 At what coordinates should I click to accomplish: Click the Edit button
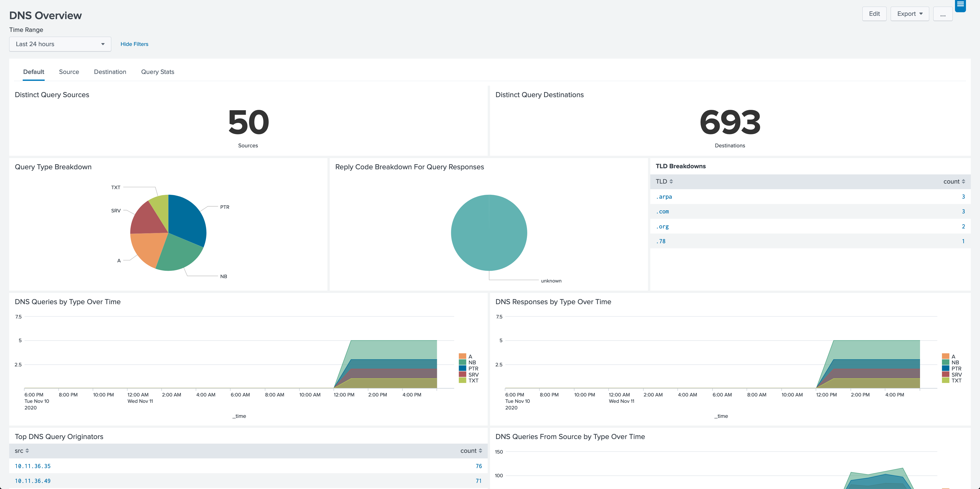click(874, 14)
